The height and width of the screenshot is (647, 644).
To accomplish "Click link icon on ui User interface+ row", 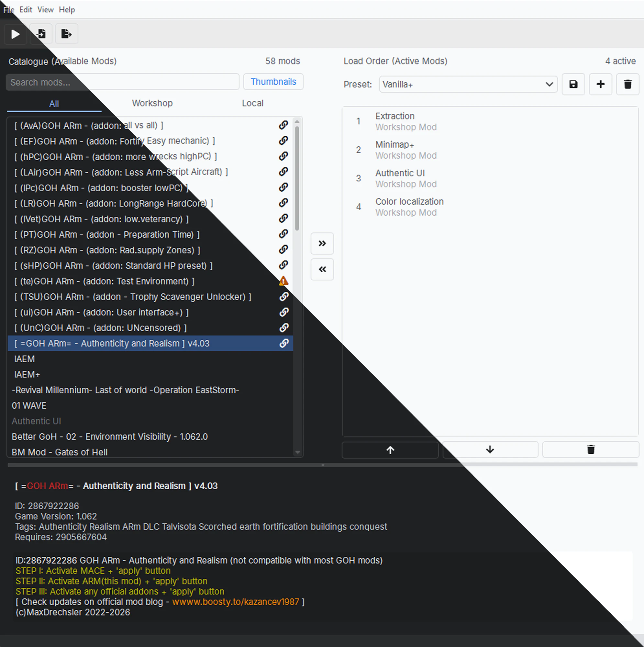I will (284, 312).
